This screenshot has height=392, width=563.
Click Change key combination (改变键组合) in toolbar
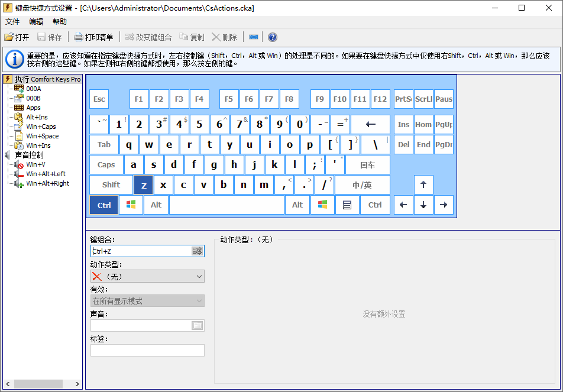point(148,37)
